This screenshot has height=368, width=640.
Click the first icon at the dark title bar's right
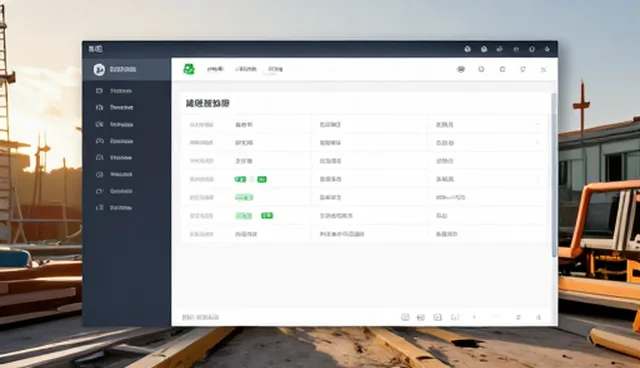(x=468, y=49)
